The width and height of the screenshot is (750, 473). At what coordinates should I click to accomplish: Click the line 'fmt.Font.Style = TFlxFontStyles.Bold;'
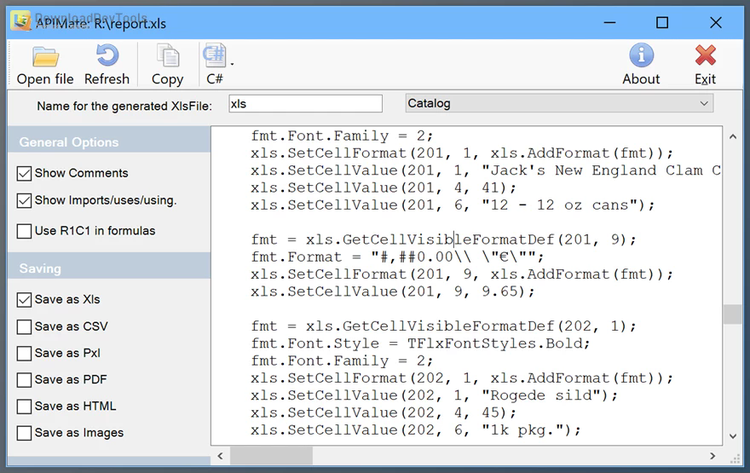(x=420, y=343)
